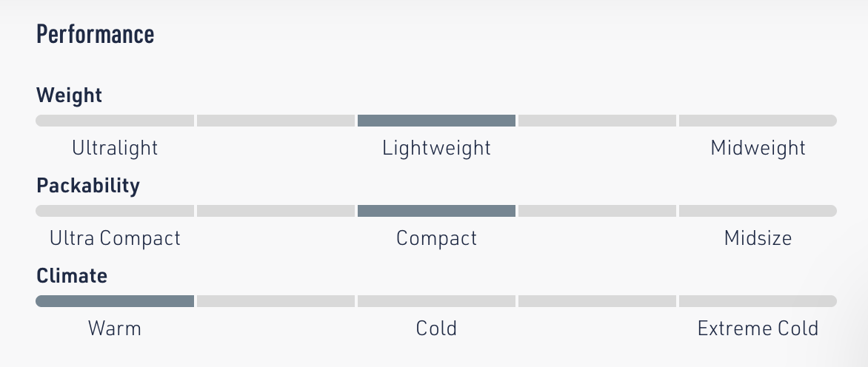Screen dimensions: 868x367
Task: Click the last Weight bar segment
Action: pyautogui.click(x=758, y=121)
